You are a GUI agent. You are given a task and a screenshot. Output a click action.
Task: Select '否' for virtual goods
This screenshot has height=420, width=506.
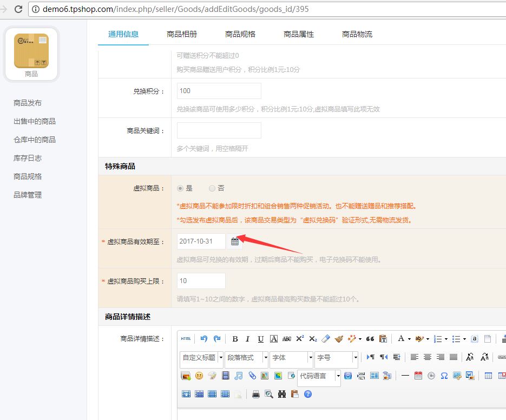point(212,188)
